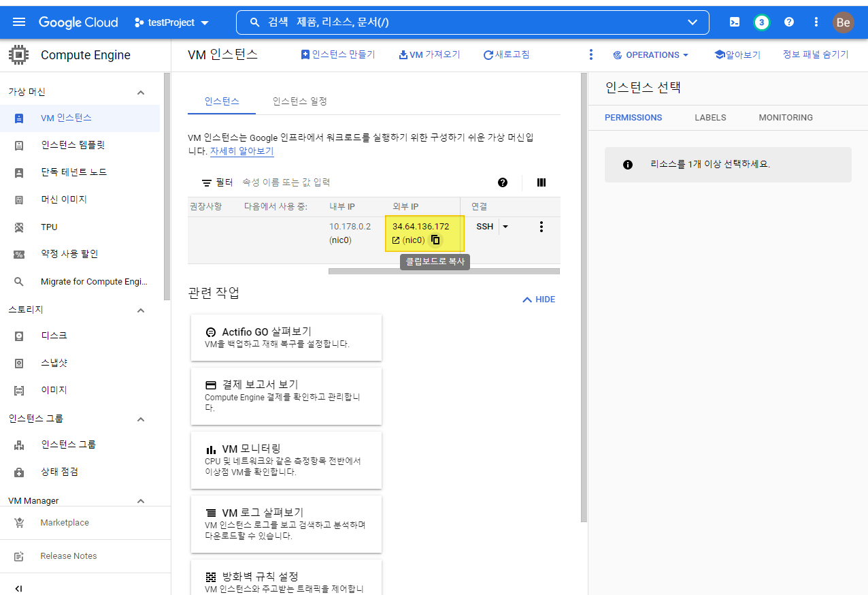Open the top bar settings kebab menu
The image size is (868, 595).
click(x=816, y=22)
